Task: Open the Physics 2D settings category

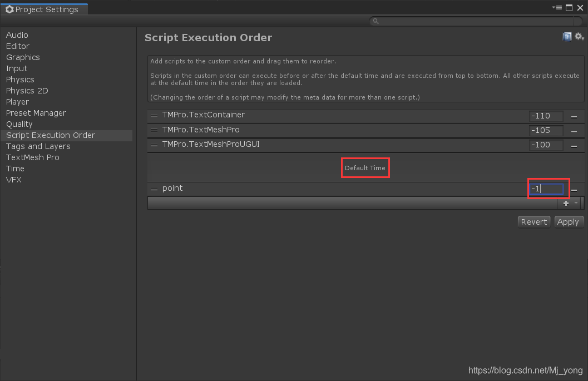Action: (x=27, y=91)
